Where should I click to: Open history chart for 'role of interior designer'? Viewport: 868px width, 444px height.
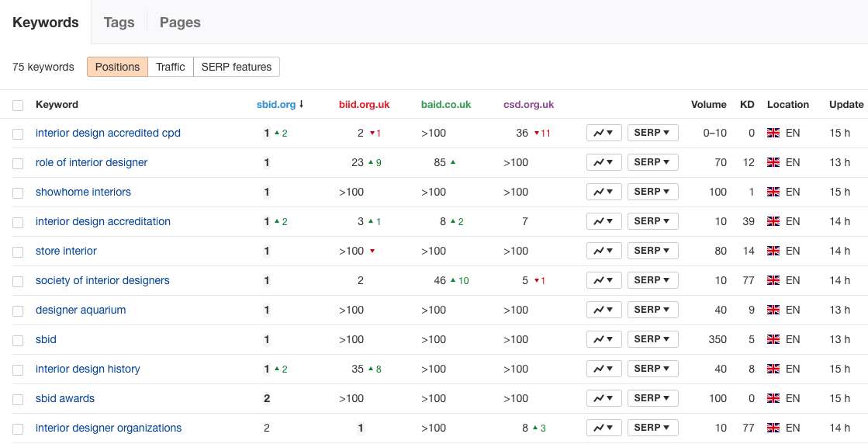604,162
